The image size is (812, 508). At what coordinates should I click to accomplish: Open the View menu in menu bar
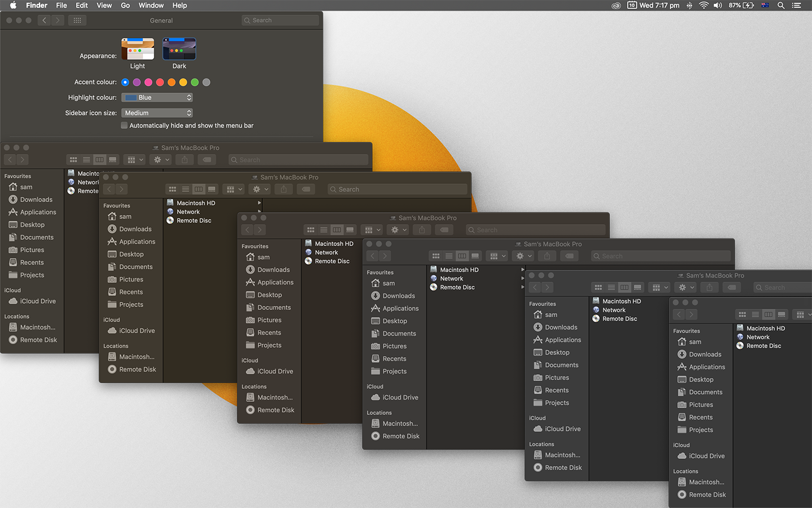click(x=104, y=5)
